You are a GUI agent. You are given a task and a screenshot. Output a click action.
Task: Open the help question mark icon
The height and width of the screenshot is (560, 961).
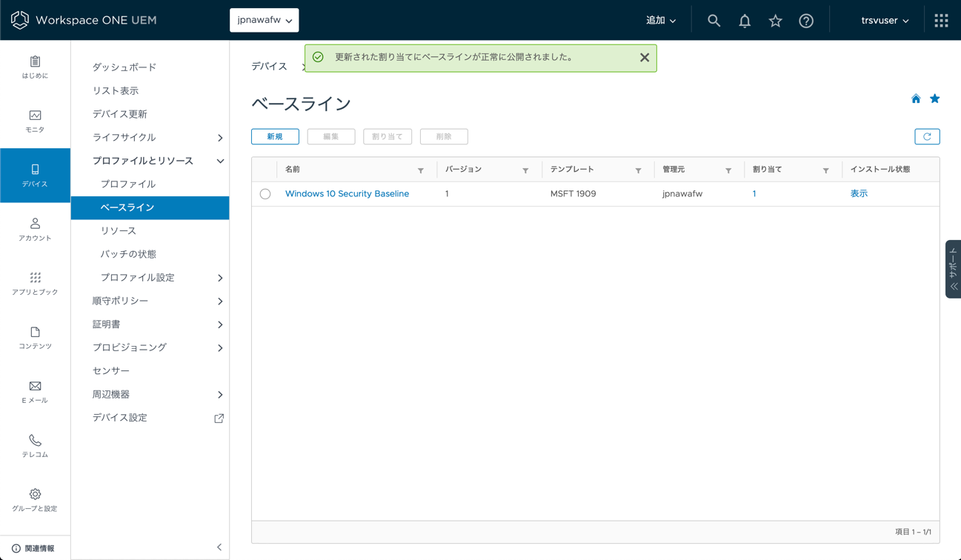pos(806,21)
